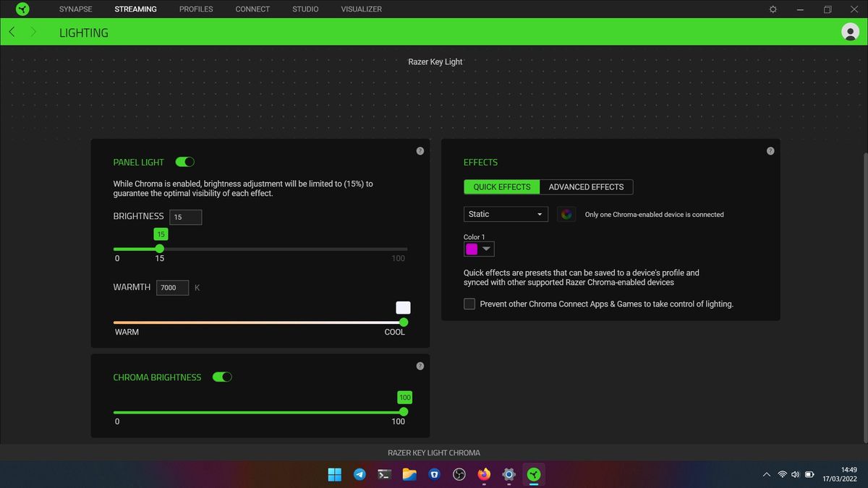Open Synapse settings via the gear icon
The image size is (868, 488).
pyautogui.click(x=771, y=9)
